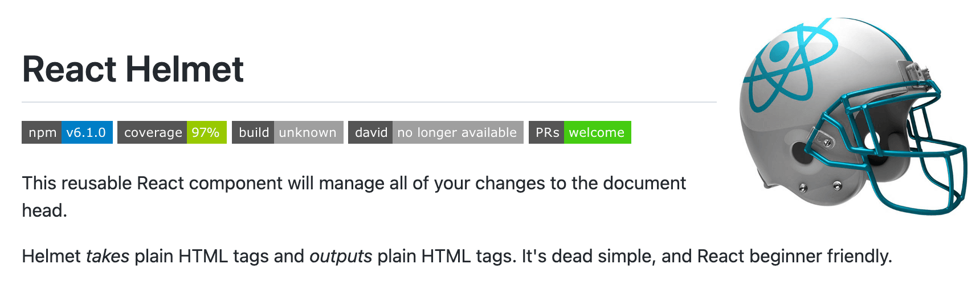The width and height of the screenshot is (980, 292).
Task: Click the dark david label
Action: [370, 132]
